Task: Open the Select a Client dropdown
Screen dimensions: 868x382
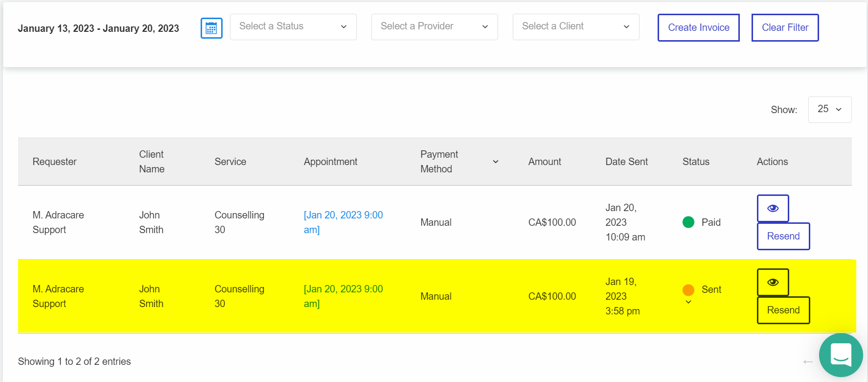Action: pos(576,27)
